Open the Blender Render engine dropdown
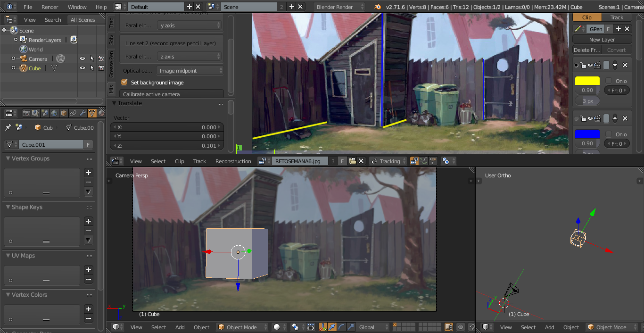Viewport: 644px width, 333px height. [339, 7]
